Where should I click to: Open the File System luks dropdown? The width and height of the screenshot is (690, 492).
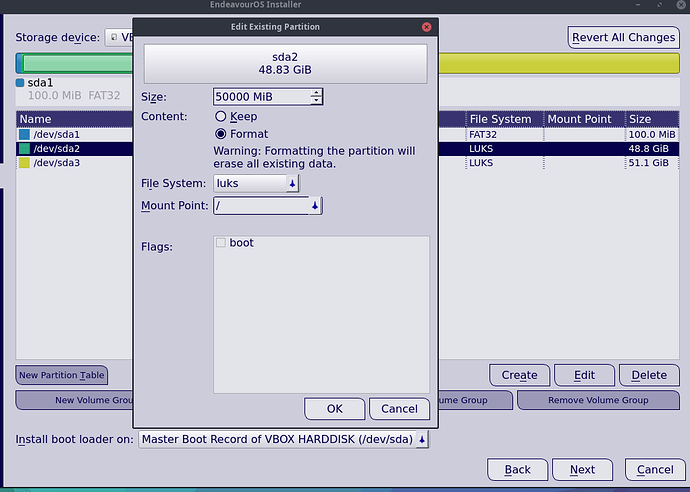coord(256,183)
